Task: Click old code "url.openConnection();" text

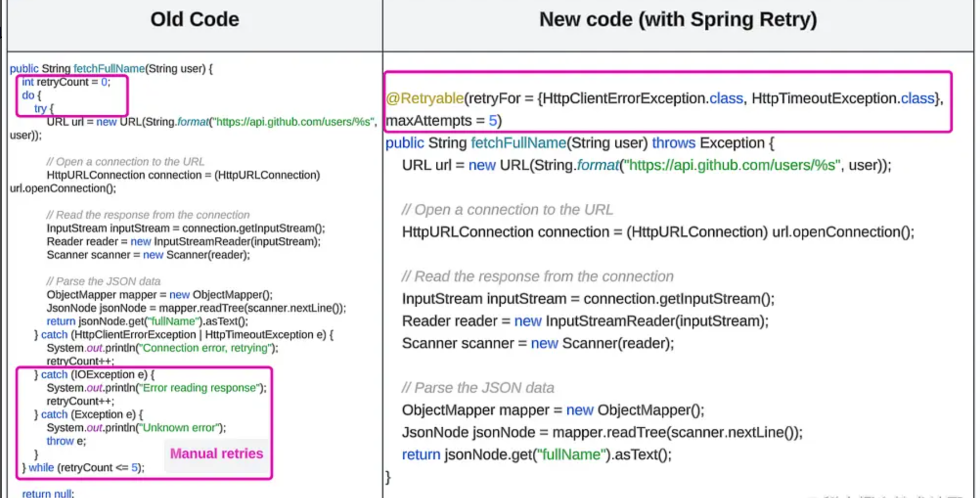Action: tap(63, 188)
